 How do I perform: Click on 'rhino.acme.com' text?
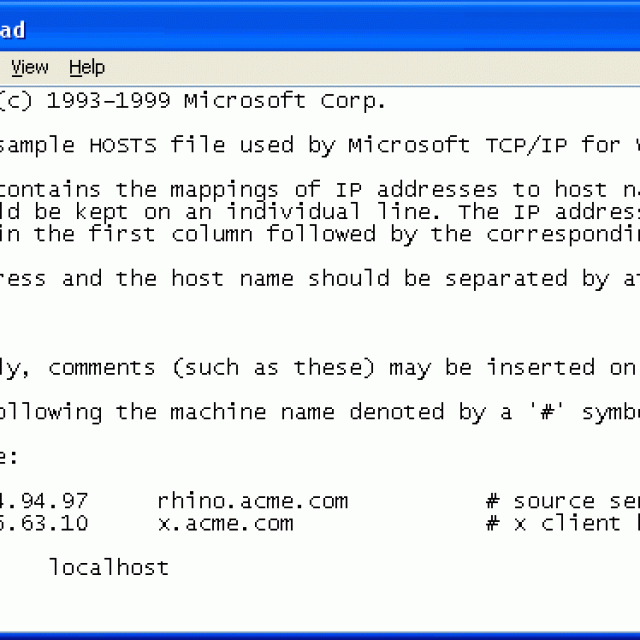point(253,501)
